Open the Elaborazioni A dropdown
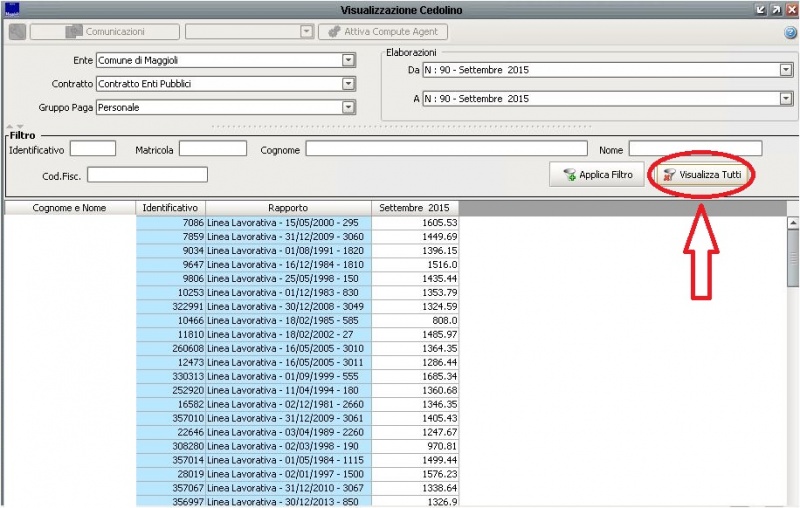800x508 pixels. click(x=785, y=99)
